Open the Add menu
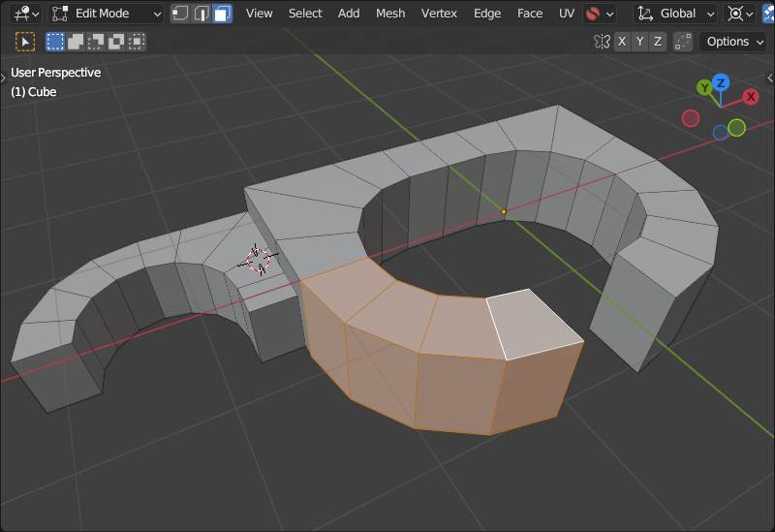Image resolution: width=775 pixels, height=532 pixels. tap(349, 14)
